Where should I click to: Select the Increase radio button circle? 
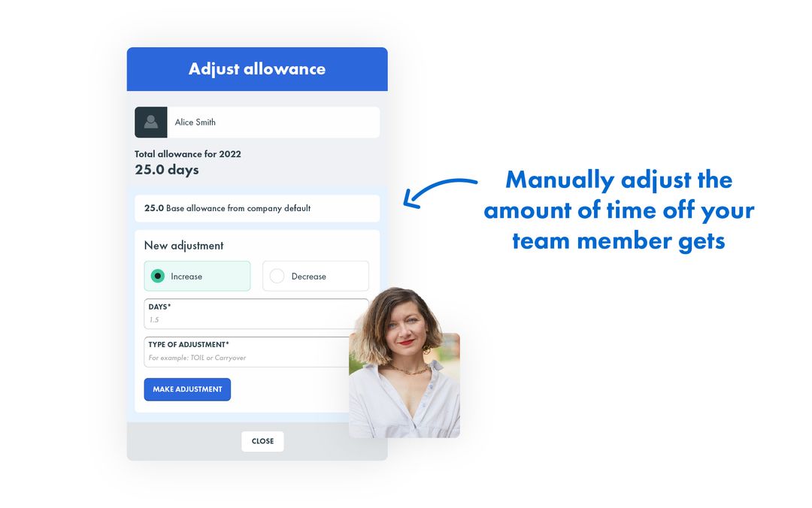coord(157,276)
